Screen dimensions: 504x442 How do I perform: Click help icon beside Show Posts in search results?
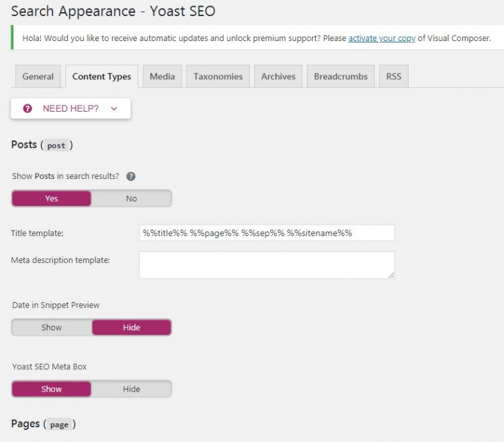(131, 176)
